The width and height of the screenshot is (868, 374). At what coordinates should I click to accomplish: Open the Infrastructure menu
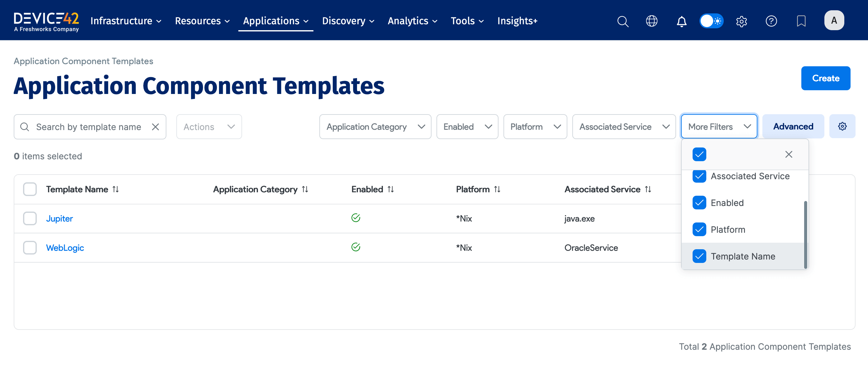pos(126,21)
